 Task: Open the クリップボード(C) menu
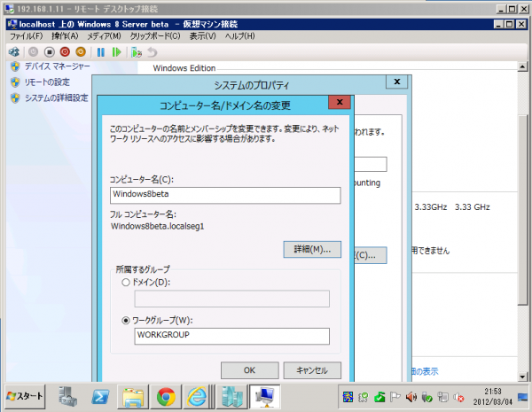coord(155,36)
